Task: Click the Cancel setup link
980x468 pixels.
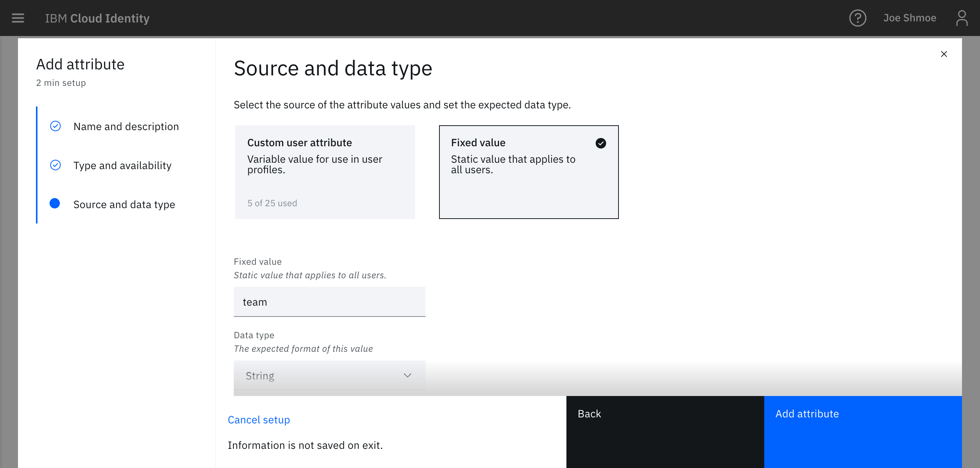Action: point(259,419)
